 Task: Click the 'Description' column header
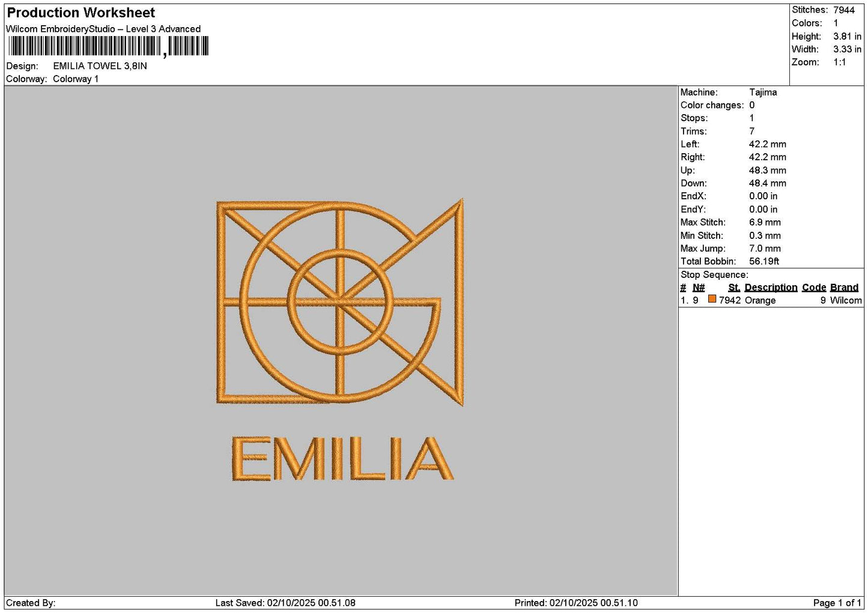pyautogui.click(x=771, y=288)
